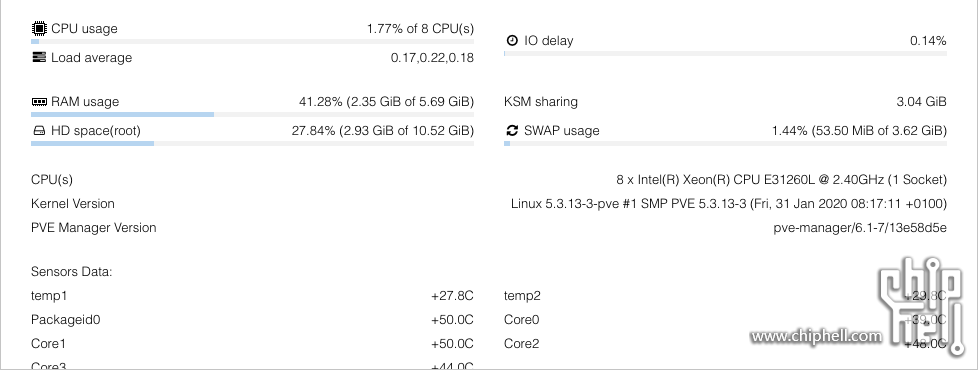This screenshot has width=978, height=371.
Task: Click the IO delay clock icon
Action: click(512, 41)
